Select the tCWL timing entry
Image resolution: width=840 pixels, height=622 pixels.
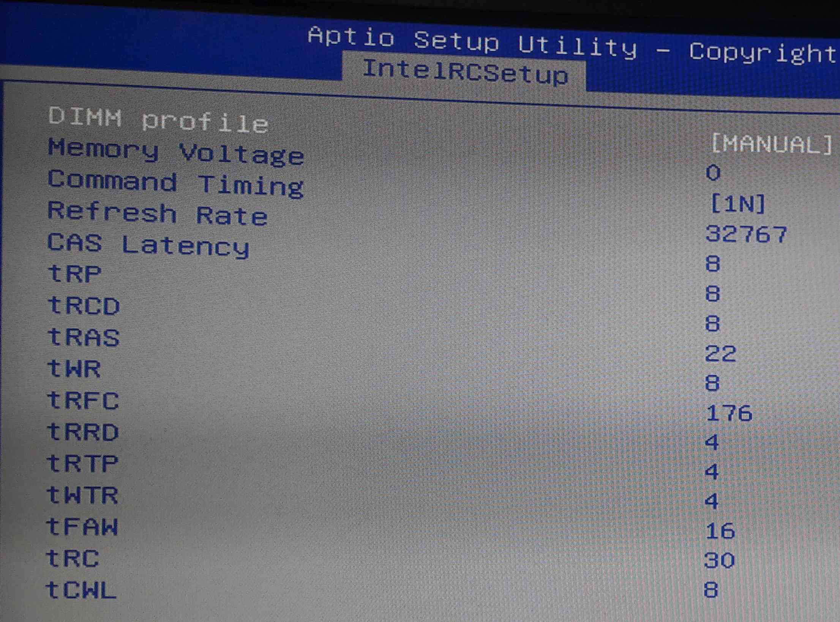click(x=81, y=590)
